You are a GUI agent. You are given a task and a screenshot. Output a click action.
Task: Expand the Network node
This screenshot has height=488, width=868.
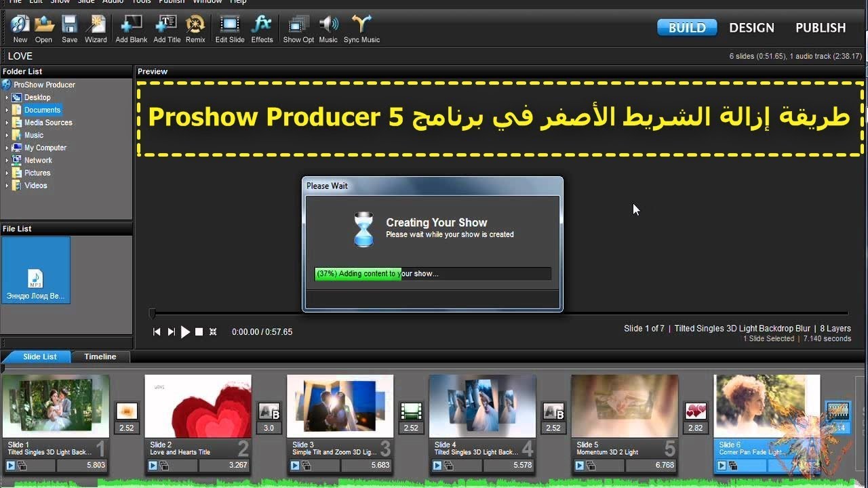coord(7,161)
